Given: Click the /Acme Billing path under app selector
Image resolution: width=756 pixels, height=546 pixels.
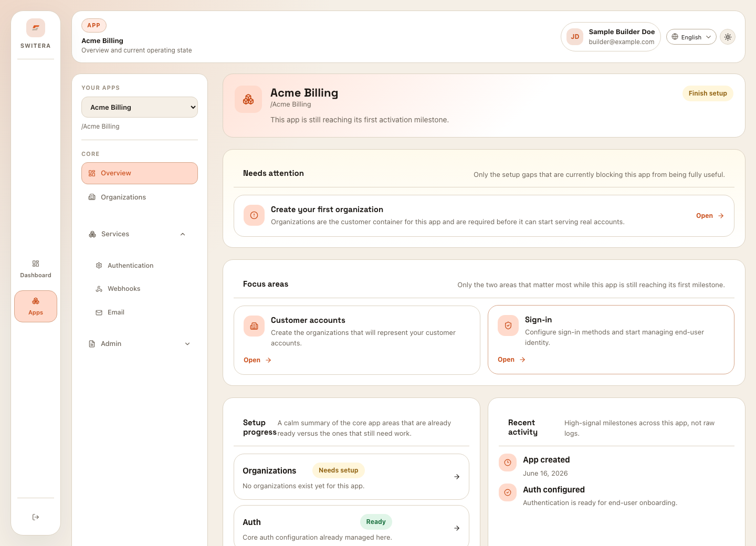Looking at the screenshot, I should click(100, 127).
